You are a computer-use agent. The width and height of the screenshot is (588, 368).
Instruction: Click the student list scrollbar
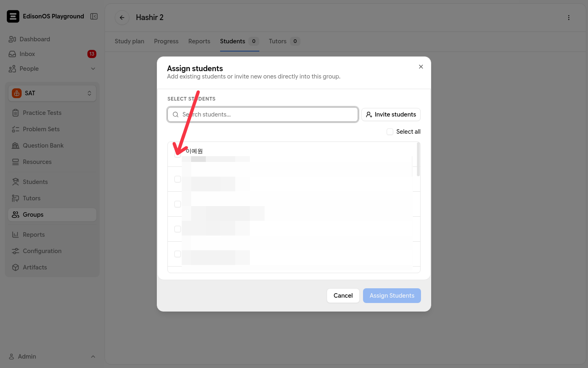pos(418,159)
